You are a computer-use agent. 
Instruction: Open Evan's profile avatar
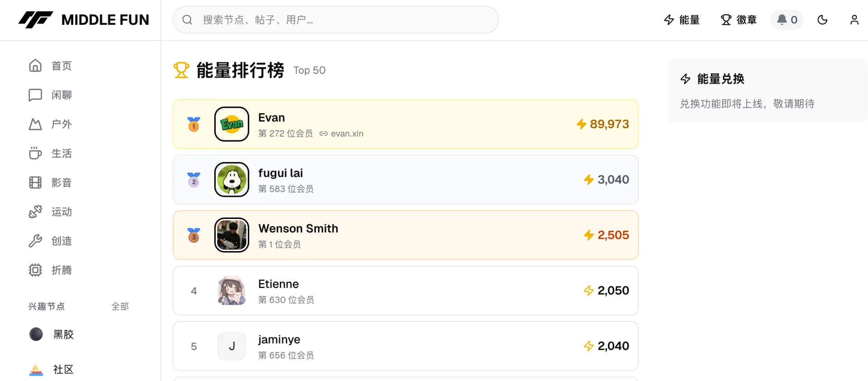pyautogui.click(x=231, y=124)
